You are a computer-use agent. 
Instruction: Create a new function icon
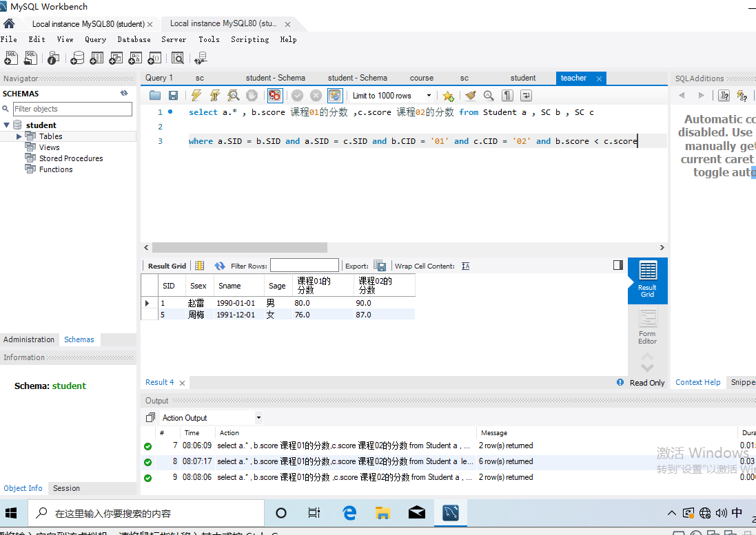[x=154, y=58]
